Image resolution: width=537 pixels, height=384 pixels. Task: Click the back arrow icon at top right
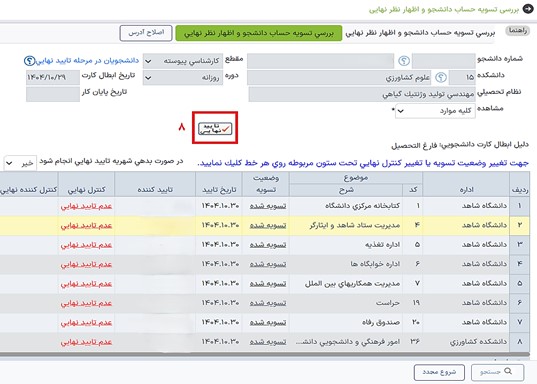[x=528, y=8]
